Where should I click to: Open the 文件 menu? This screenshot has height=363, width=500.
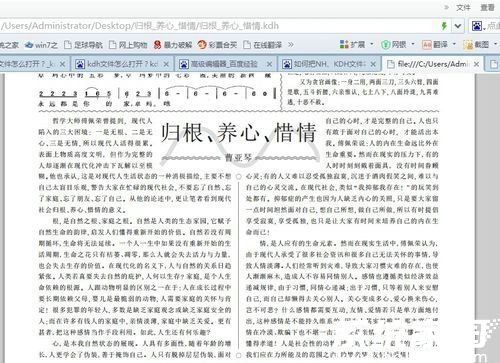click(x=464, y=7)
